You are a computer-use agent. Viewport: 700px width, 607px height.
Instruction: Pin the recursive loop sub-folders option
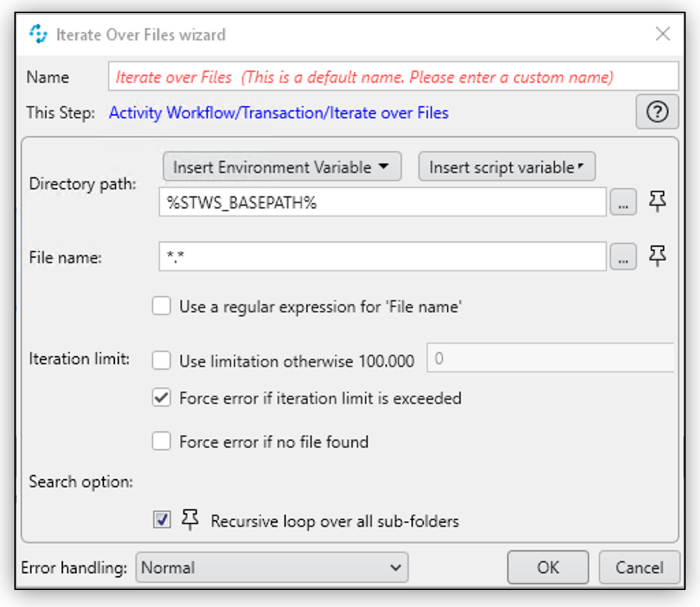(190, 520)
